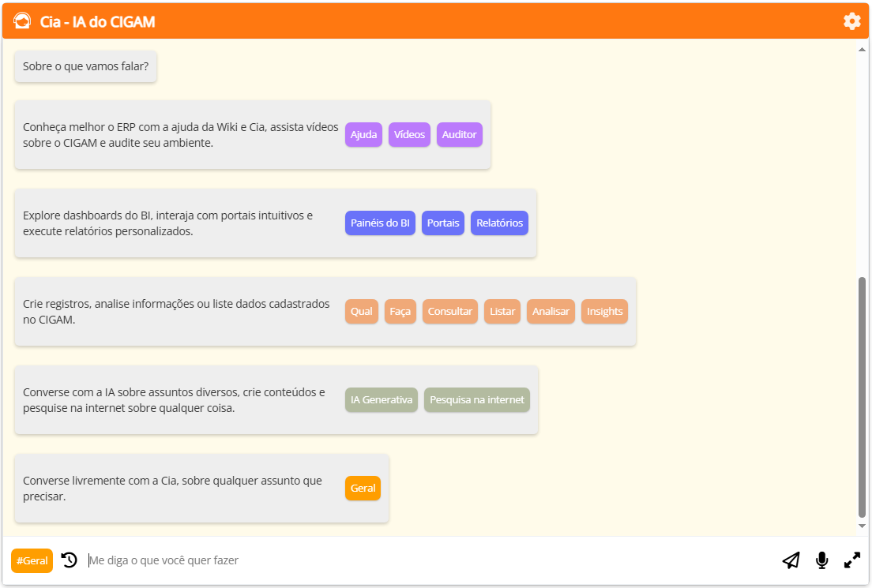
Task: Choose the Relatórios option
Action: 499,223
